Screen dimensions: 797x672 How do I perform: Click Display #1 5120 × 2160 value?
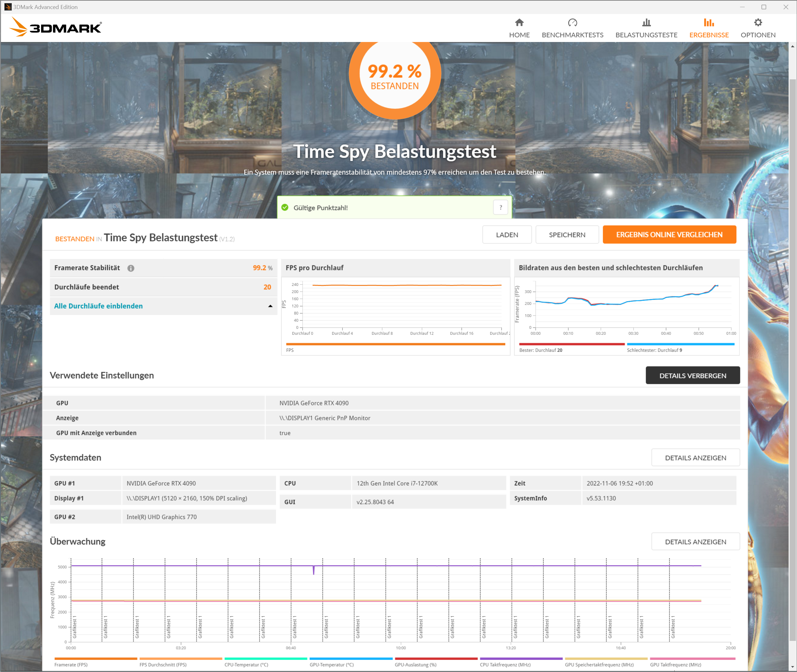187,498
